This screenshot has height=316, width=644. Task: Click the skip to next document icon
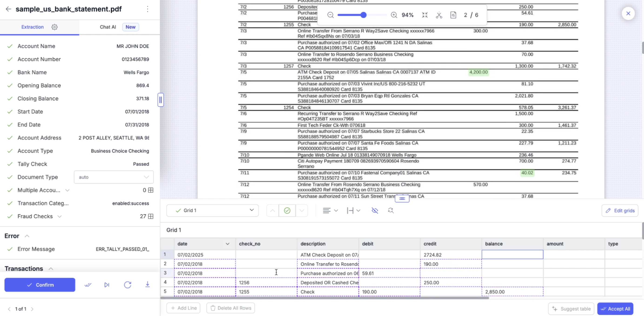click(107, 285)
